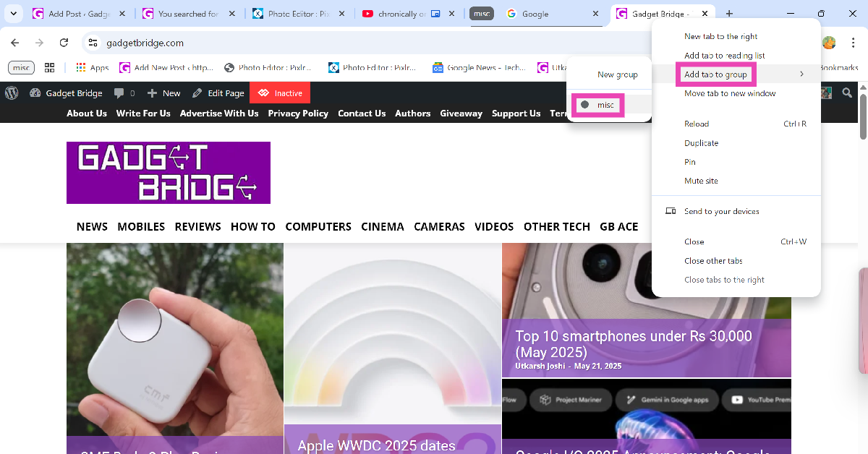Open the Chrome profile avatar
The image size is (868, 454).
tap(829, 43)
